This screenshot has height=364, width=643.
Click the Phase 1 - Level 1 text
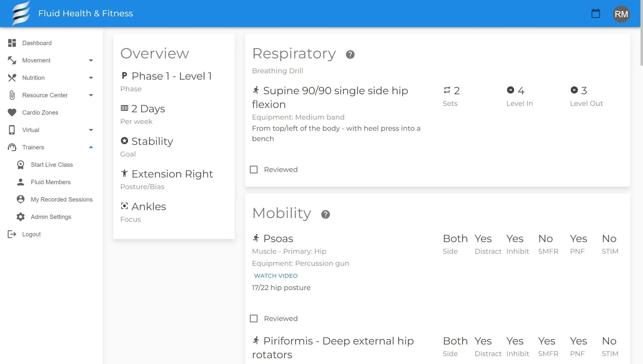click(x=172, y=76)
